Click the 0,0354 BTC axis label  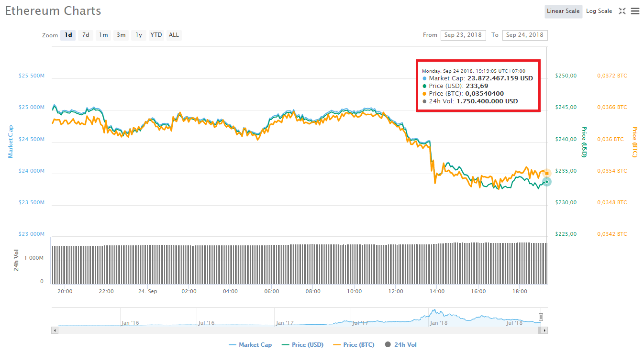click(612, 171)
